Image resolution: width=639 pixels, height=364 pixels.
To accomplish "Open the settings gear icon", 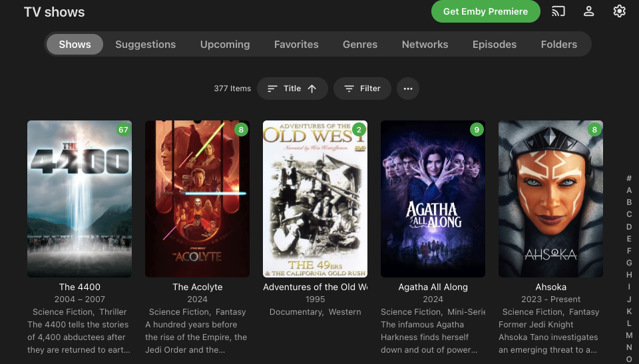I will pos(619,11).
